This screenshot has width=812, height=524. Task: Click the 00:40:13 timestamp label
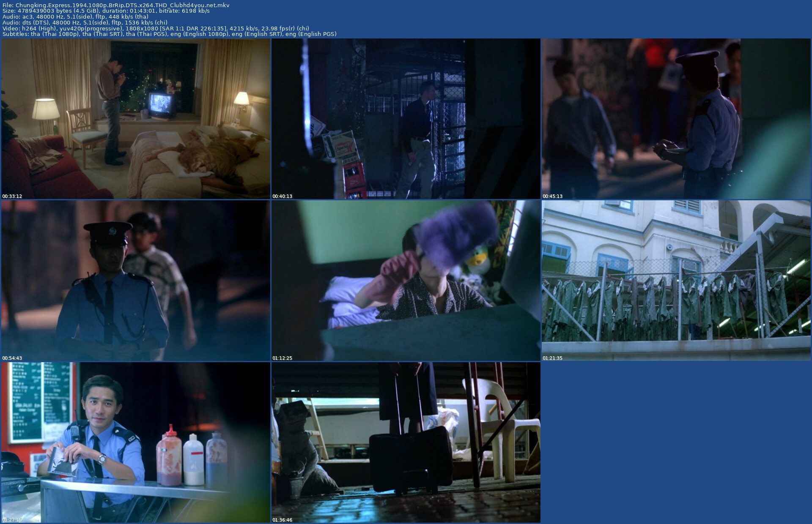pyautogui.click(x=283, y=196)
